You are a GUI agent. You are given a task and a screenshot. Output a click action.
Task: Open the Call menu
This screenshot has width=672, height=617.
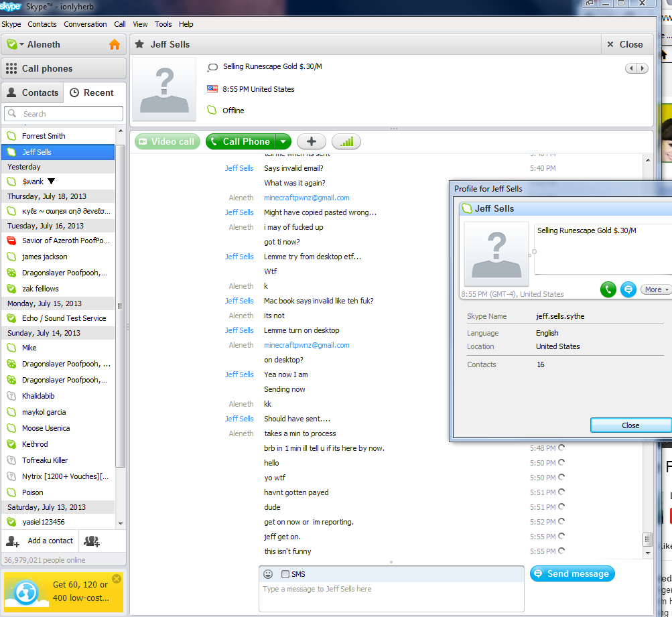coord(119,24)
